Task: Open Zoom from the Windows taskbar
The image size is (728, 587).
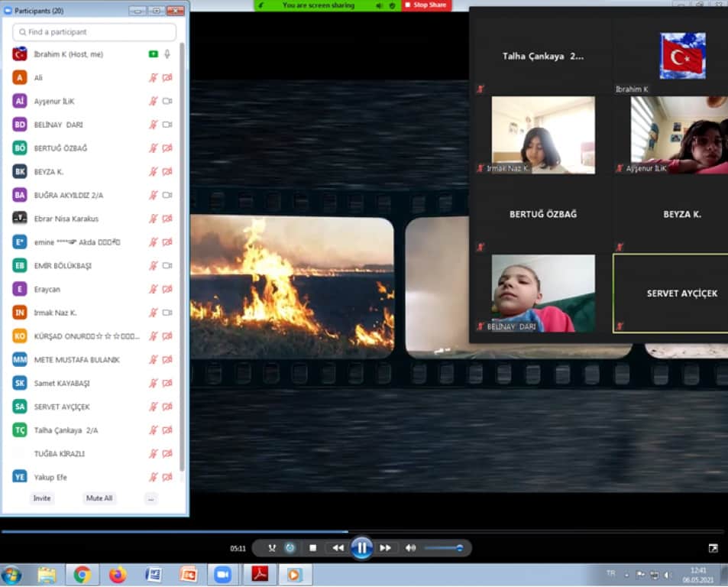Action: pyautogui.click(x=222, y=574)
